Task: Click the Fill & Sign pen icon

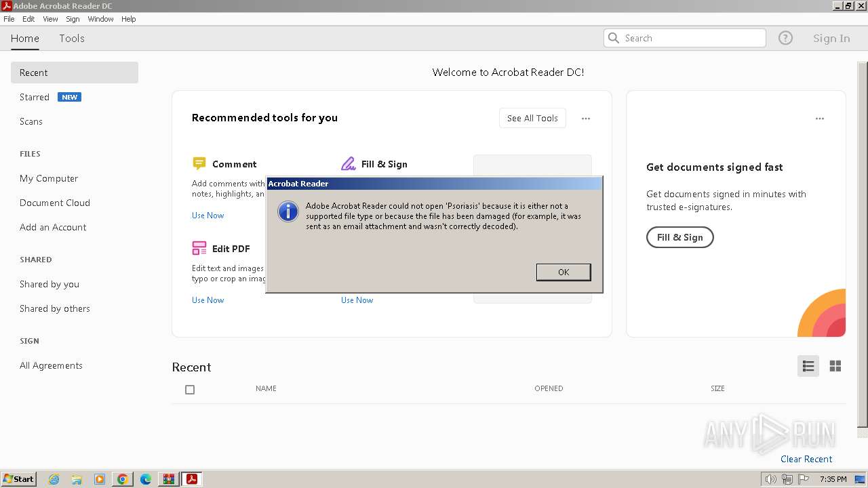Action: coord(348,163)
